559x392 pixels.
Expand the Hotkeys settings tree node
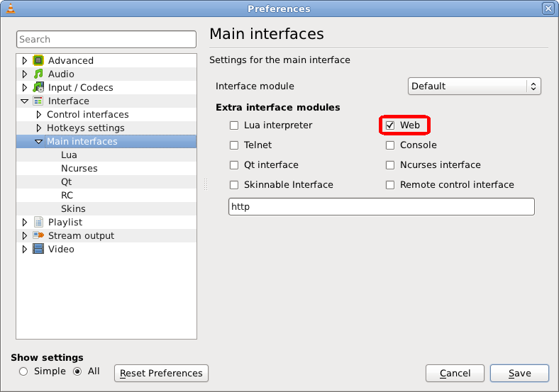(x=39, y=128)
